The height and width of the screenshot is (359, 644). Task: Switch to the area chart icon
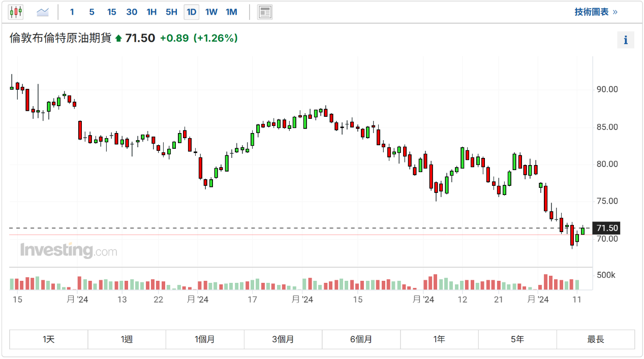click(x=43, y=12)
